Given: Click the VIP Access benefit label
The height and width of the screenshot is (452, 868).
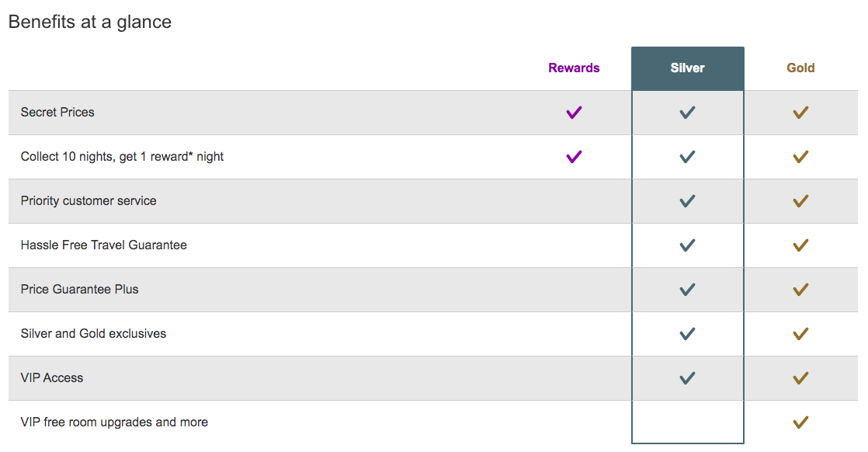Looking at the screenshot, I should click(52, 378).
